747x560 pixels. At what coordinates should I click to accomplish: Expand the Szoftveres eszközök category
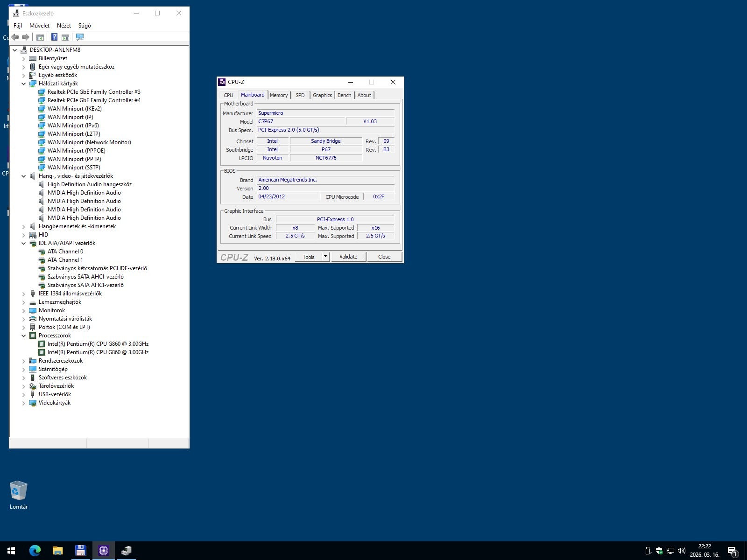click(x=24, y=378)
